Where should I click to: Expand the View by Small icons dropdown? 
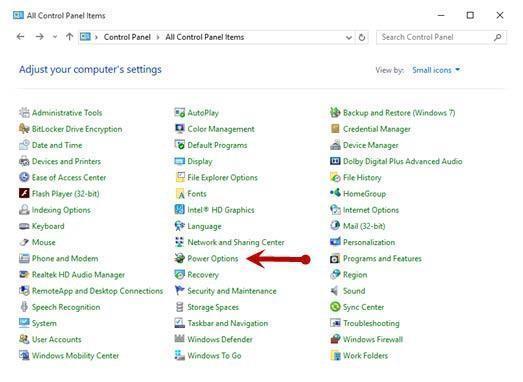pyautogui.click(x=436, y=70)
